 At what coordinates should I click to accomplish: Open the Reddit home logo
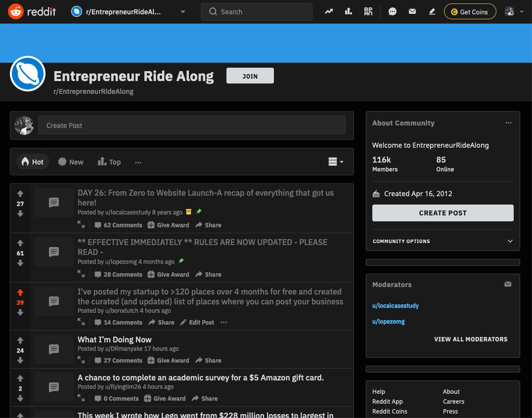[x=32, y=11]
